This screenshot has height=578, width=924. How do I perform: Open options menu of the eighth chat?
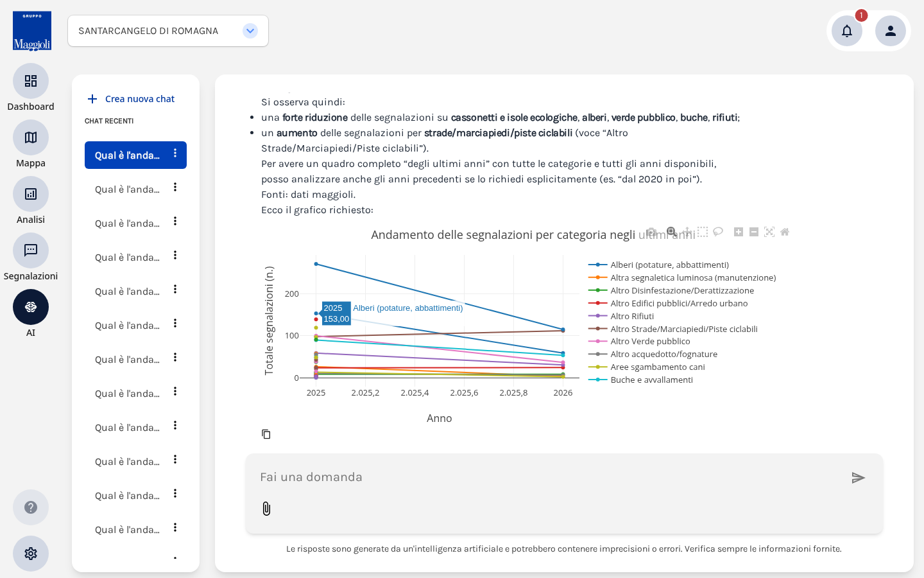pos(175,392)
